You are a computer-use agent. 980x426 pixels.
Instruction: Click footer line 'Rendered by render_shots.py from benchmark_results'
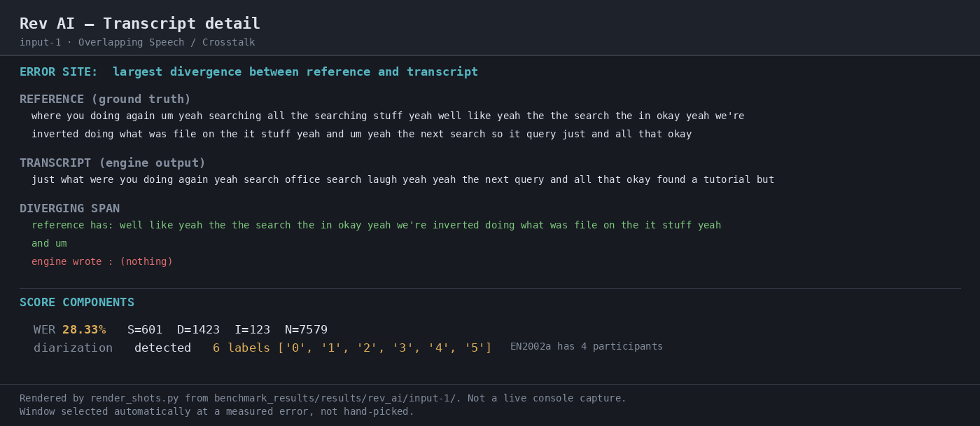[323, 399]
